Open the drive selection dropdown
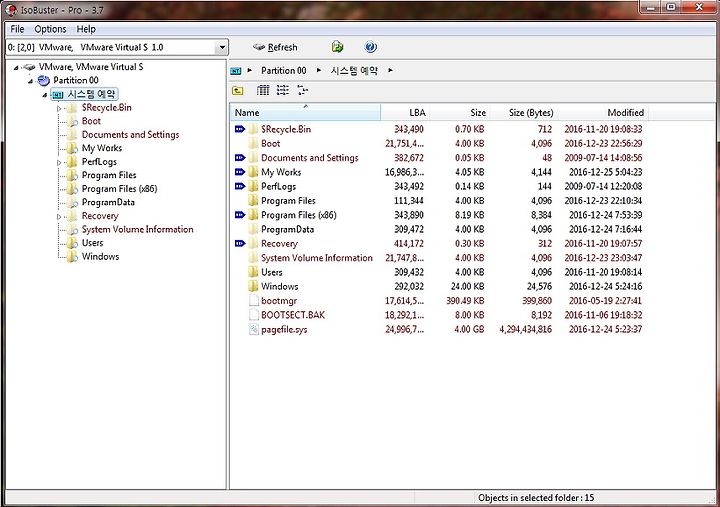 pyautogui.click(x=222, y=47)
